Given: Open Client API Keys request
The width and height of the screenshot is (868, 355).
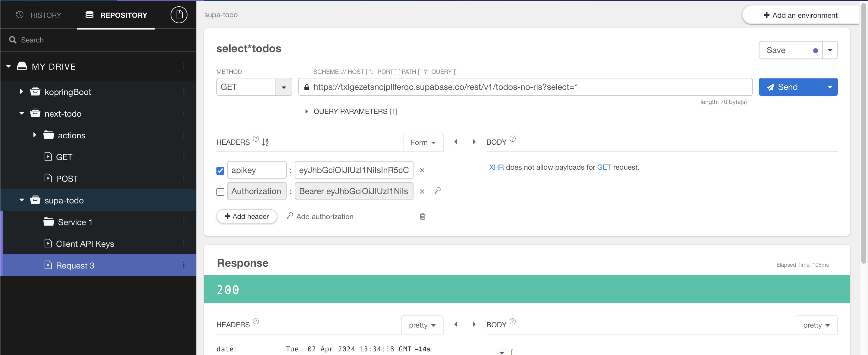Looking at the screenshot, I should tap(85, 243).
